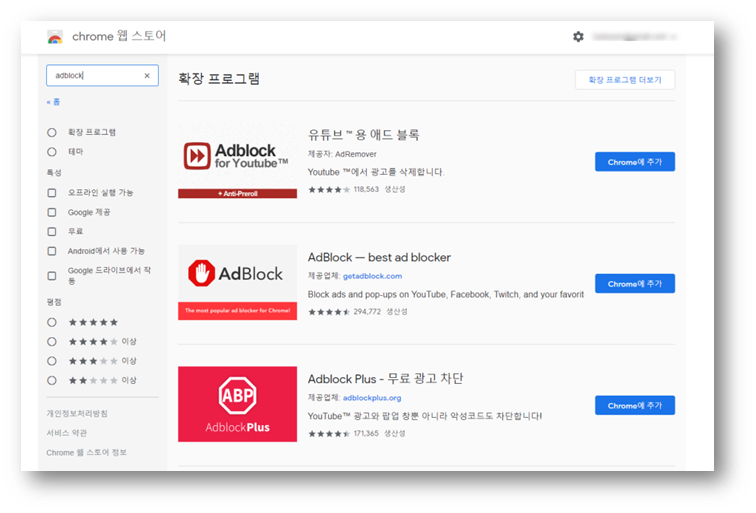The image size is (756, 513).
Task: Open the Adblock for Youtube thumbnail
Action: point(237,161)
